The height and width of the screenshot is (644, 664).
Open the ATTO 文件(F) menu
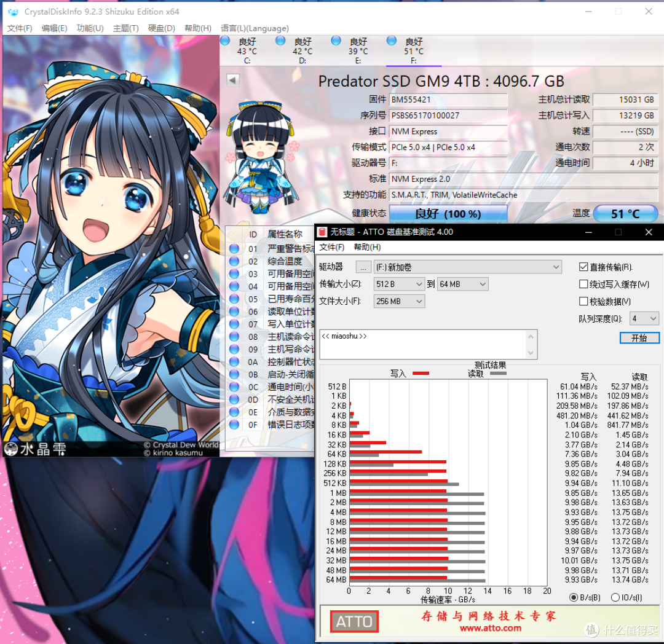(331, 247)
